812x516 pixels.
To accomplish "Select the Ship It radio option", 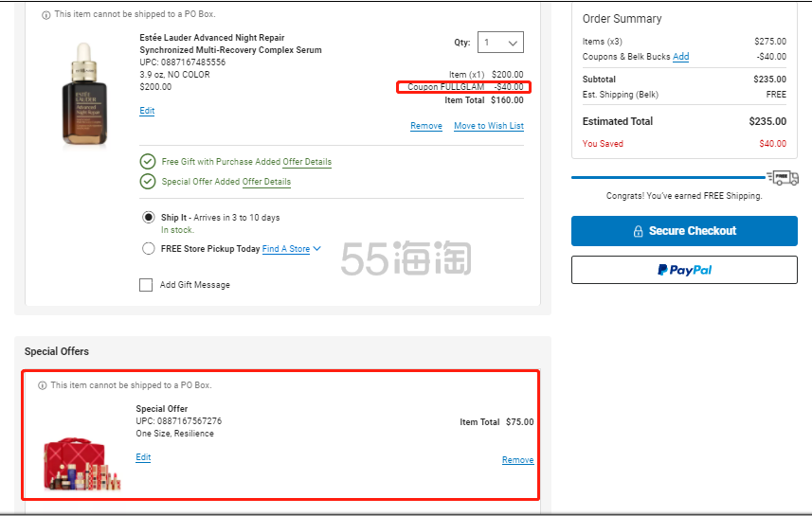I will 149,217.
